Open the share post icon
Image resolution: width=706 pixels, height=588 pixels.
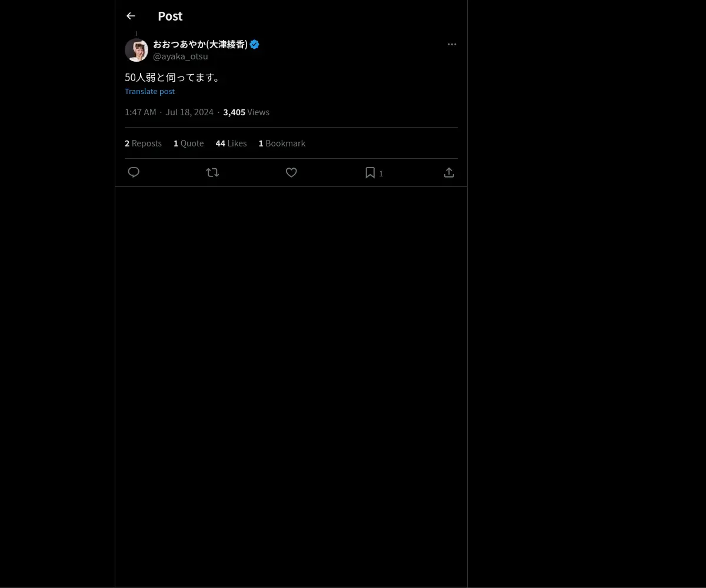[449, 172]
